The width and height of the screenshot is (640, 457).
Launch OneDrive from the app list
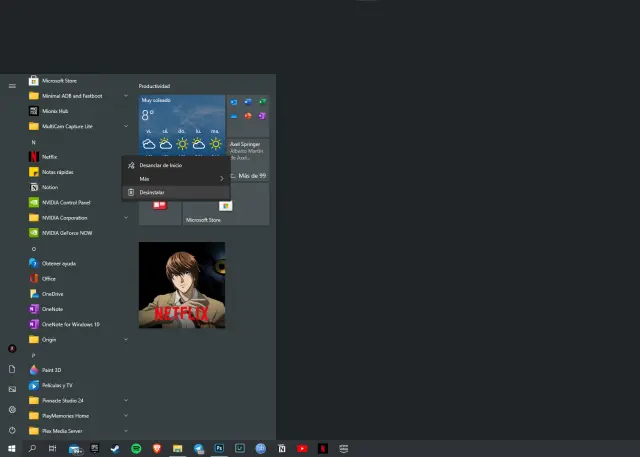click(x=52, y=294)
